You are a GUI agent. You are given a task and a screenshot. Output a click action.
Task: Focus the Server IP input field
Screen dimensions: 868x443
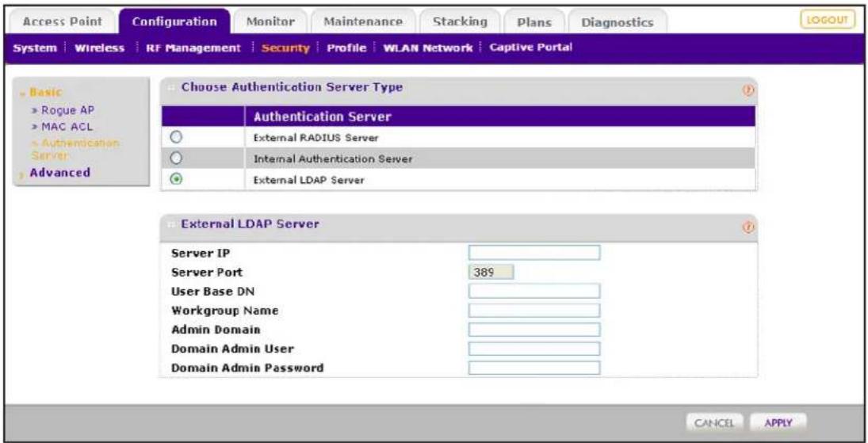coord(534,253)
